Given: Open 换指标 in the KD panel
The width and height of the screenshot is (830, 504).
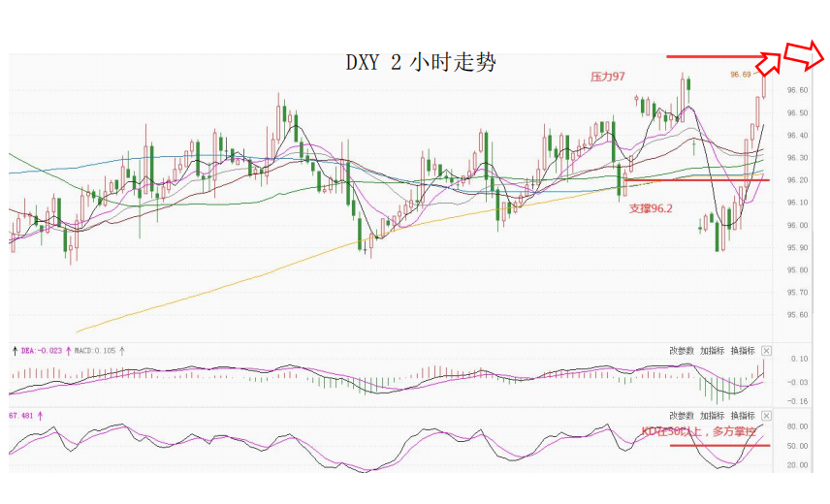Looking at the screenshot, I should pos(743,415).
